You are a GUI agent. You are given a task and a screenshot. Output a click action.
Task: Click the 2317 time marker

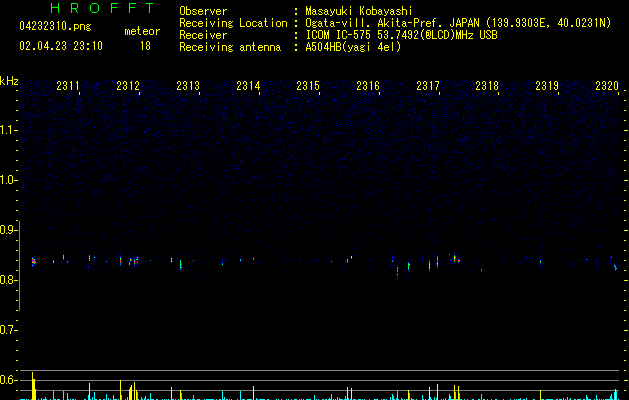click(428, 86)
